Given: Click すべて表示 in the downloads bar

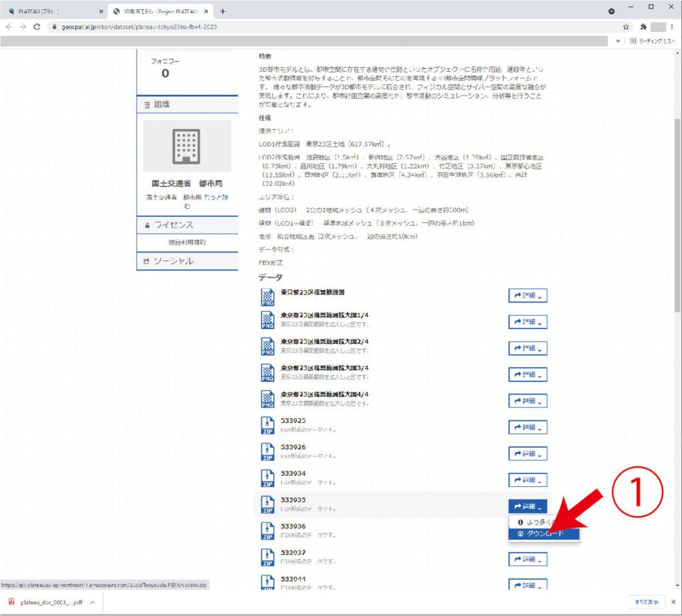Looking at the screenshot, I should (647, 602).
